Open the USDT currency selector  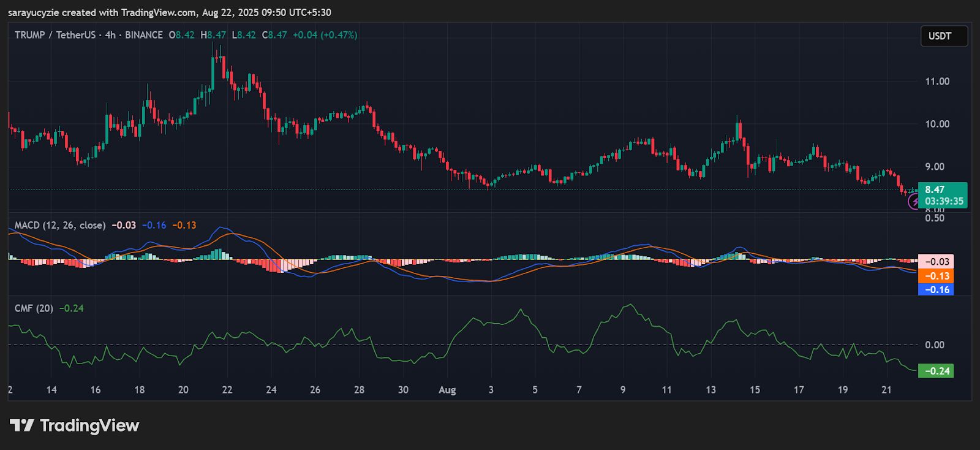(944, 36)
